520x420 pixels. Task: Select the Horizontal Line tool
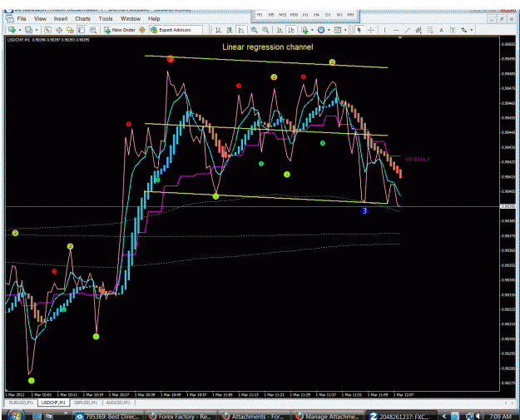pos(396,30)
